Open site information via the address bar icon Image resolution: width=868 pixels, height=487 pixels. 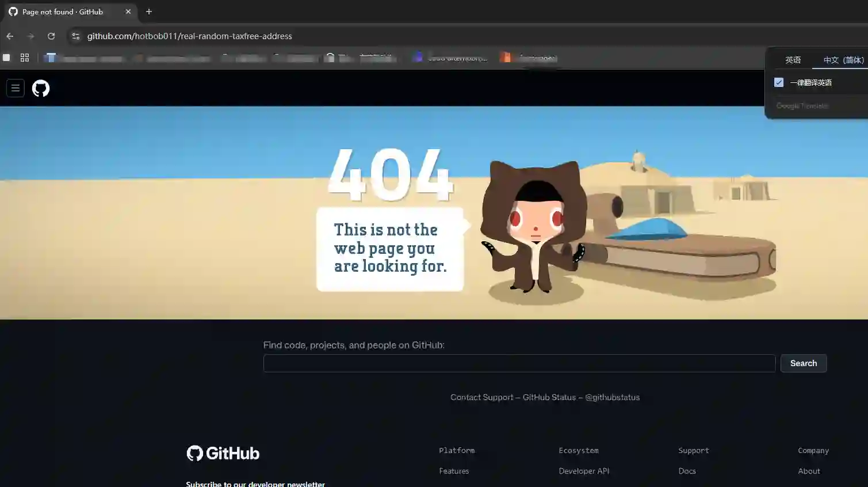(75, 36)
